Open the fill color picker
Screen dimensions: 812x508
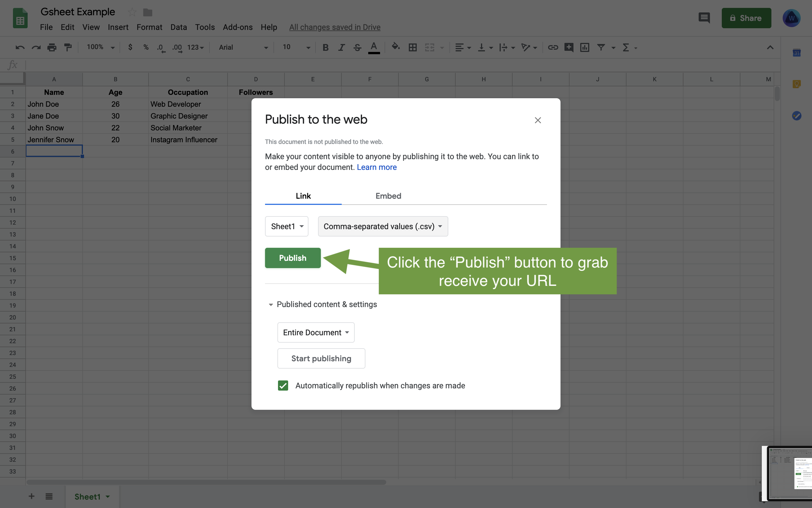(396, 47)
